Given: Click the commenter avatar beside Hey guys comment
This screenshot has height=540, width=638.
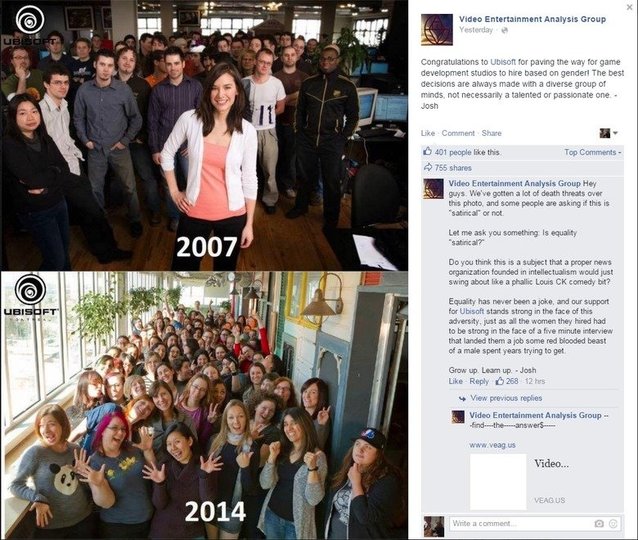Looking at the screenshot, I should 433,189.
